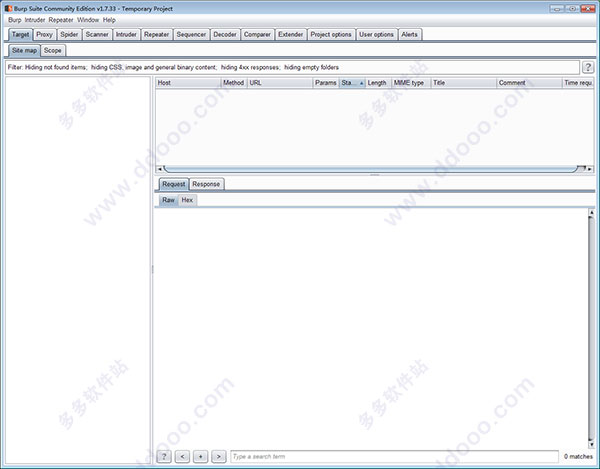Click request pane scrollbar down arrow
Viewport: 600px width, 469px height.
click(x=592, y=445)
